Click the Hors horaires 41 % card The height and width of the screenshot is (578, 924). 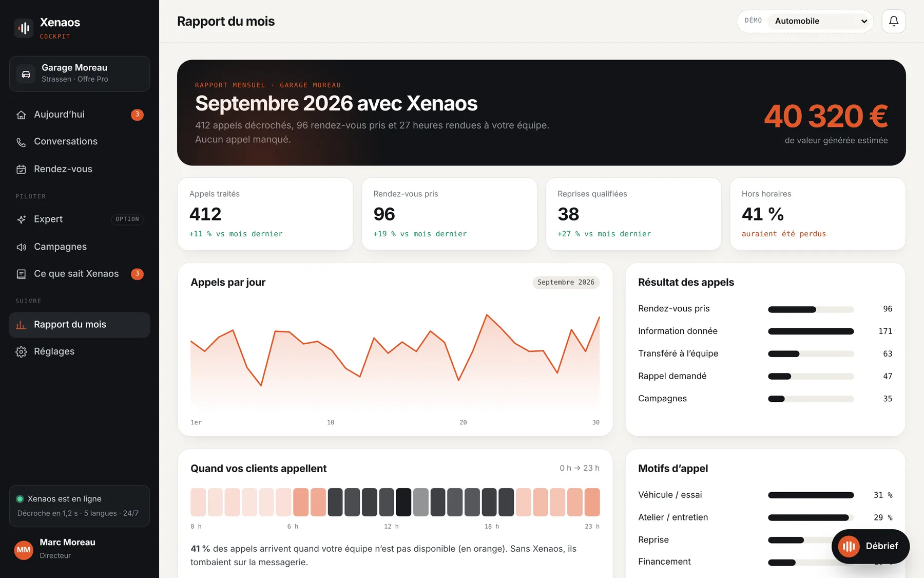818,214
